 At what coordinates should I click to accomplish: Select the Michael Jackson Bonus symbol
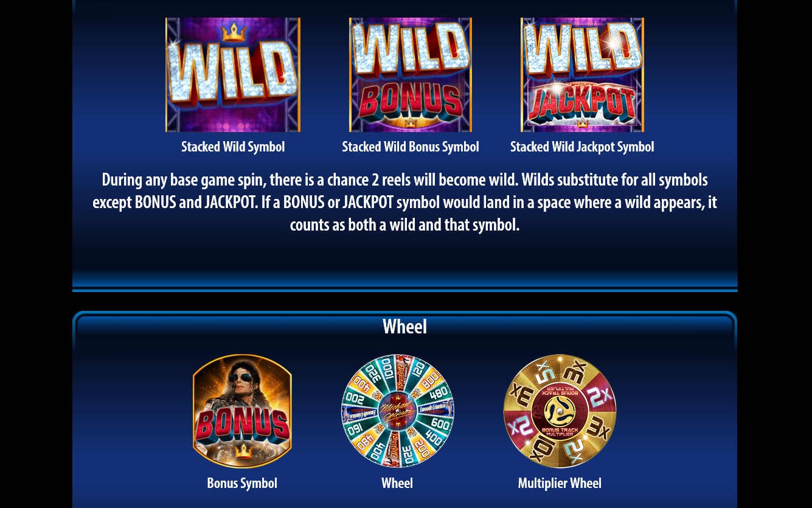click(242, 411)
